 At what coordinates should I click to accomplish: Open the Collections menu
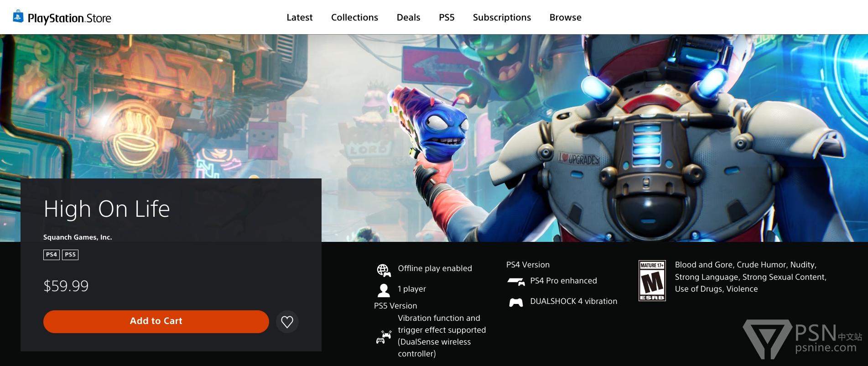tap(354, 17)
